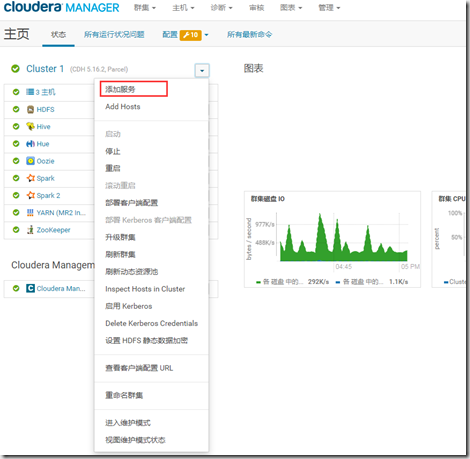Choose 视图维护模式状态 in the cluster menu

coord(135,440)
